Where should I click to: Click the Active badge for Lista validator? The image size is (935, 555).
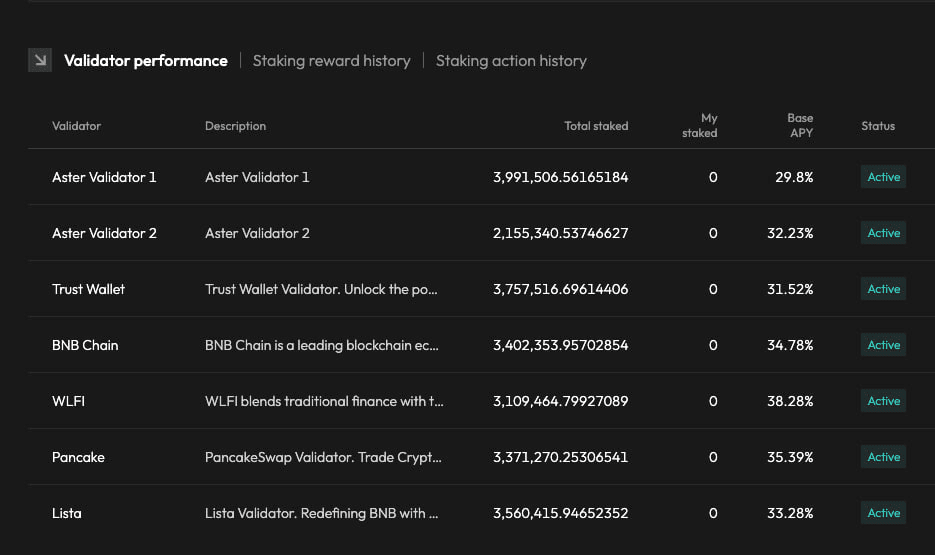(883, 513)
